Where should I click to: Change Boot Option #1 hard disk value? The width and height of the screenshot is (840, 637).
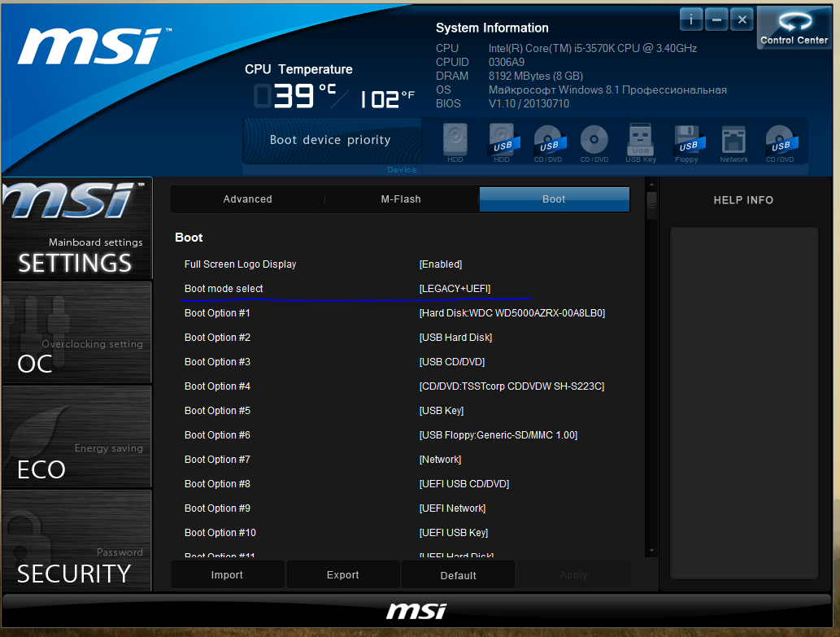point(511,313)
